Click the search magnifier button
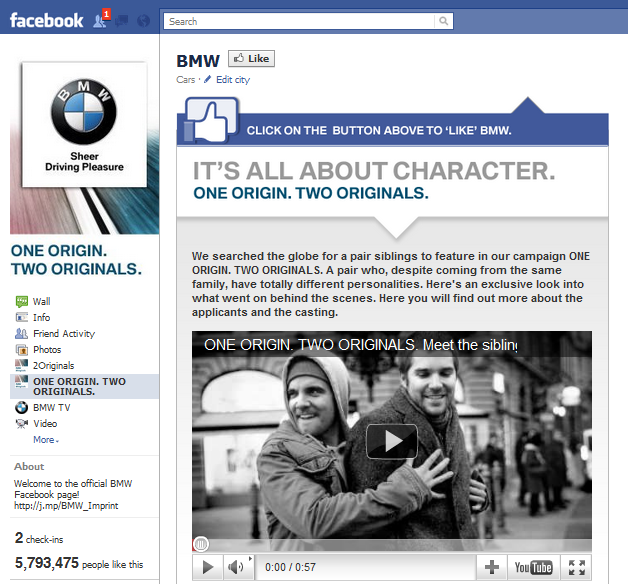Viewport: 628px width, 584px height. [443, 21]
